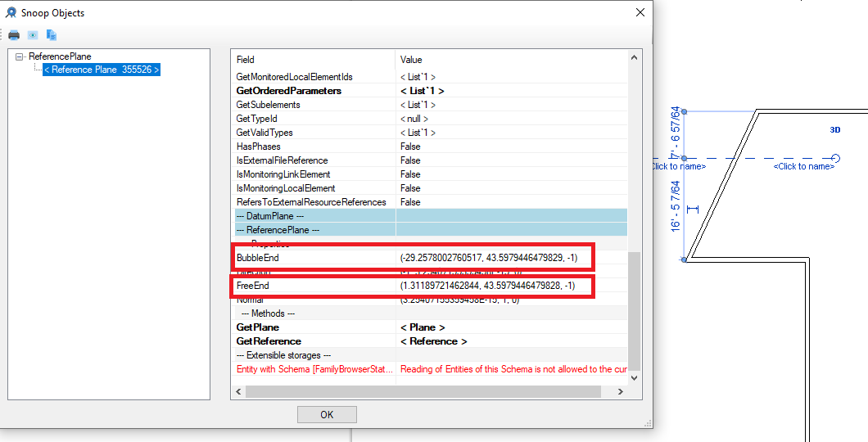Image resolution: width=868 pixels, height=442 pixels.
Task: Click the vertical scrollbar up arrow
Action: coord(634,57)
